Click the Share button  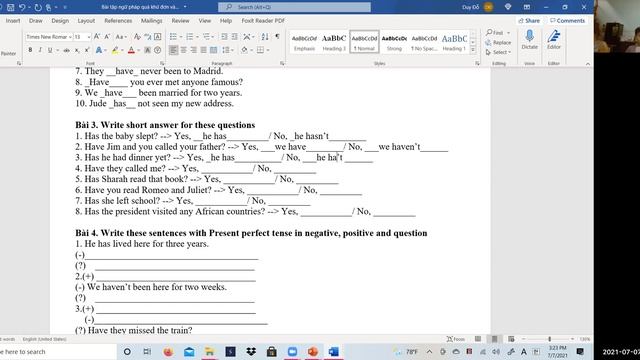pyautogui.click(x=529, y=20)
